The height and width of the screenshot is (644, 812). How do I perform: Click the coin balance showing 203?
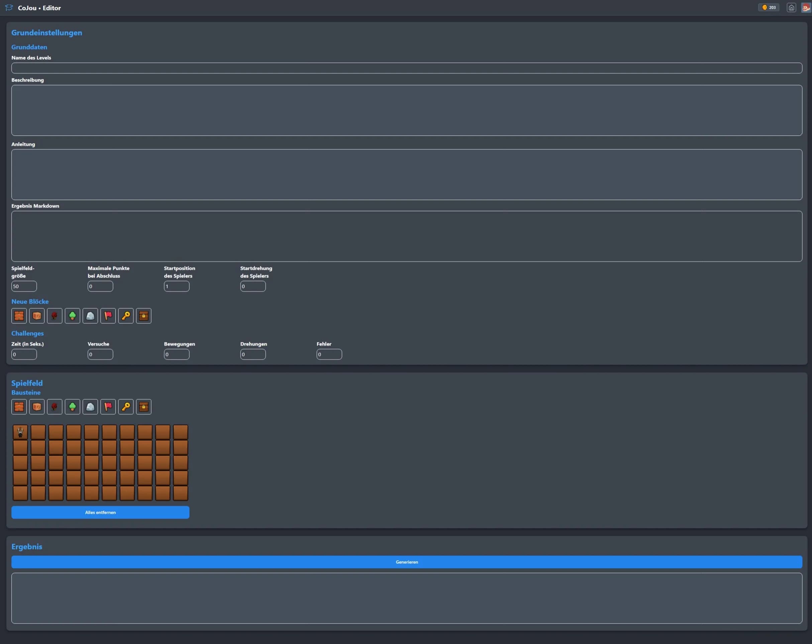point(769,8)
